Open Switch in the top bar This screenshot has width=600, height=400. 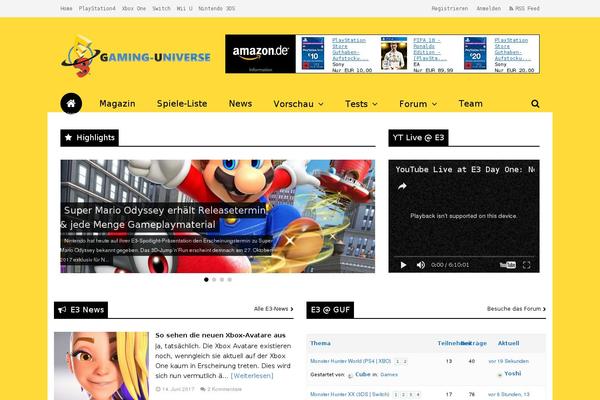(x=161, y=8)
